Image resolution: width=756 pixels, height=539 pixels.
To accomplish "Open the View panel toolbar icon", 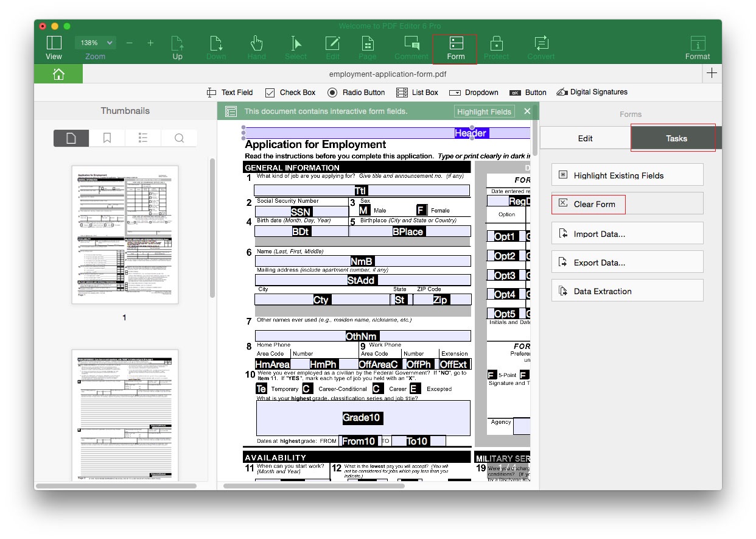I will point(54,48).
